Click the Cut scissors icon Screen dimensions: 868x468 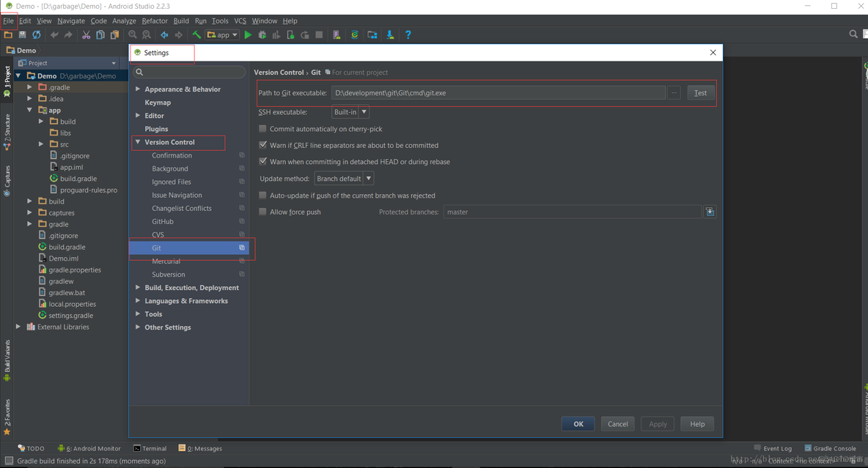pos(86,34)
